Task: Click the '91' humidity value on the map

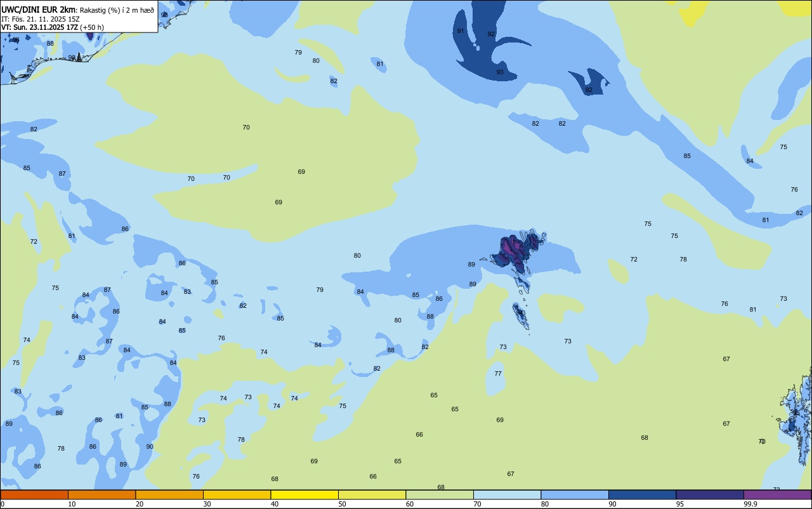Action: [461, 31]
